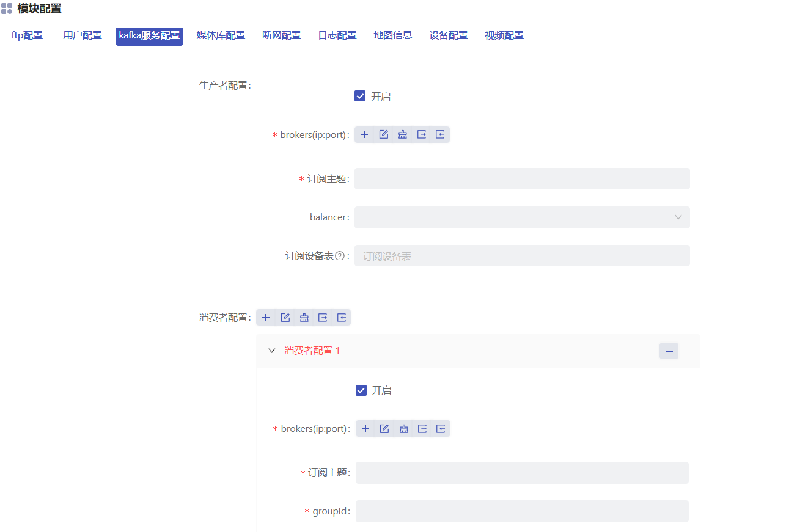This screenshot has height=532, width=797.
Task: Click export icon in 消费者配置 1 brokers toolbar
Action: tap(422, 429)
